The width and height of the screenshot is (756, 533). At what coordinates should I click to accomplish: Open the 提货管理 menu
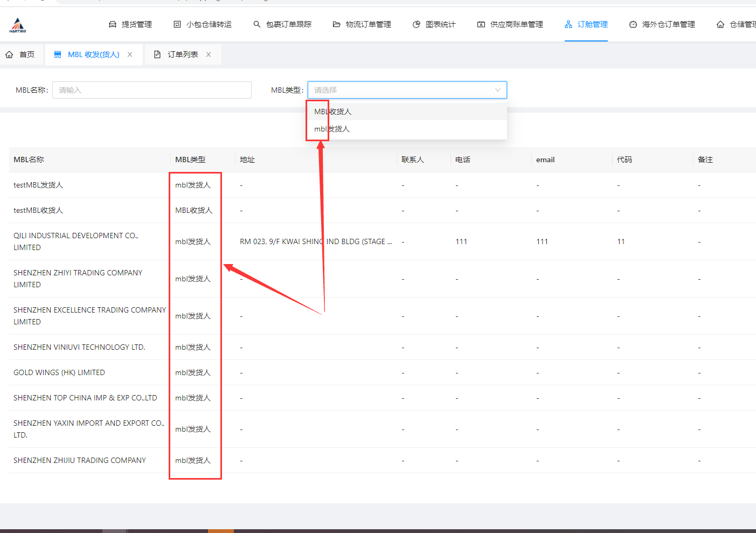(130, 24)
